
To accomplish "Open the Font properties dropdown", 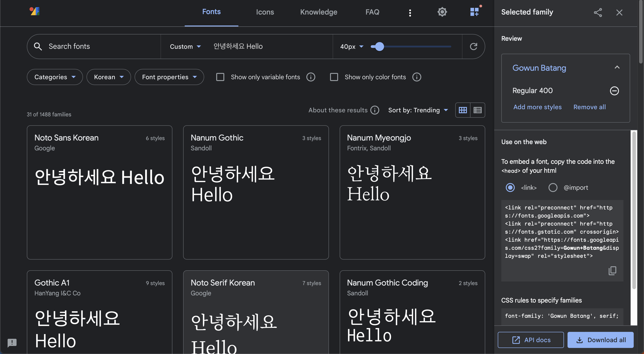I will (x=169, y=77).
